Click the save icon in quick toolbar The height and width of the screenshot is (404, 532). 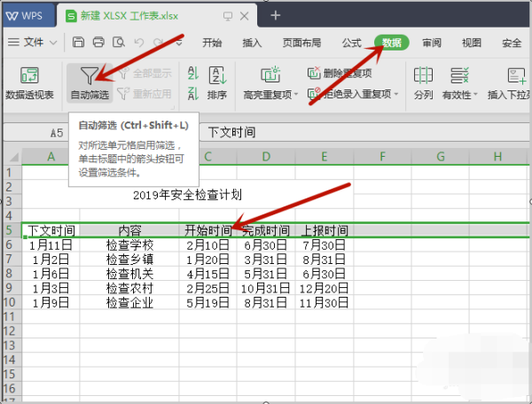(x=79, y=43)
